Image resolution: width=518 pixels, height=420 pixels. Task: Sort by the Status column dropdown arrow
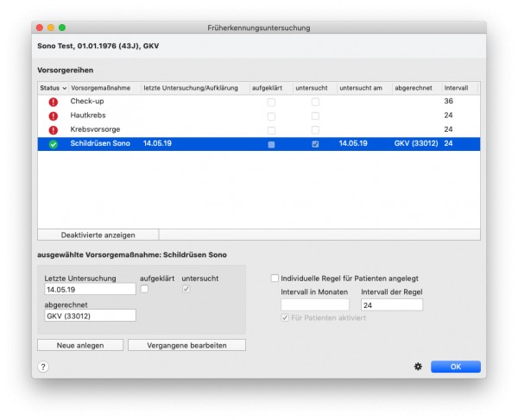tap(65, 88)
